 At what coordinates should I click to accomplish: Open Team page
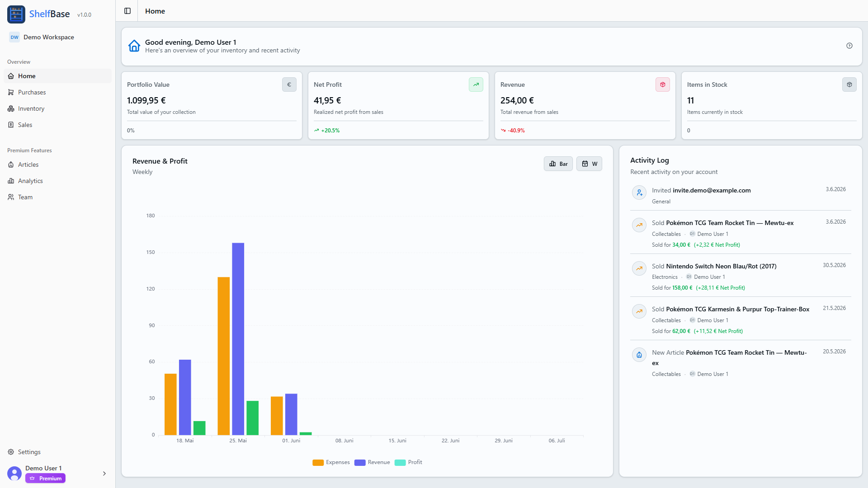point(57,197)
